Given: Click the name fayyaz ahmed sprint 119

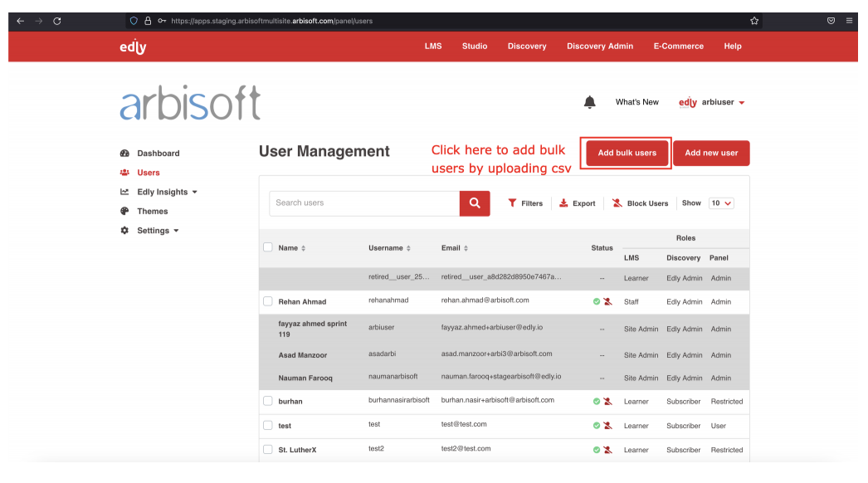Looking at the screenshot, I should coord(313,329).
